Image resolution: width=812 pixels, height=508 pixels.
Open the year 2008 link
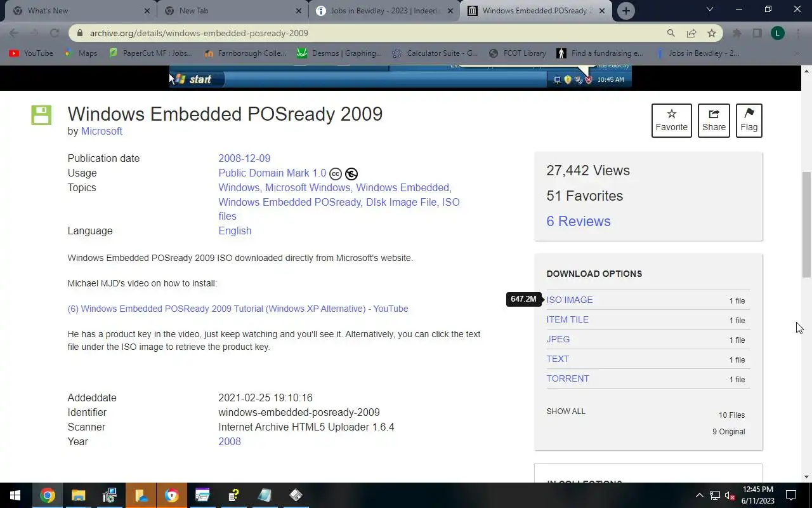click(230, 441)
